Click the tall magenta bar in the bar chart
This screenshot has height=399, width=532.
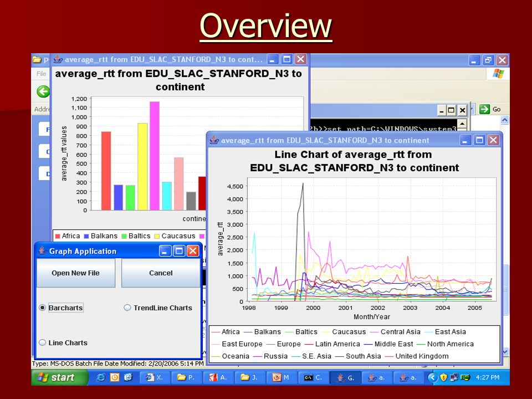click(x=155, y=156)
